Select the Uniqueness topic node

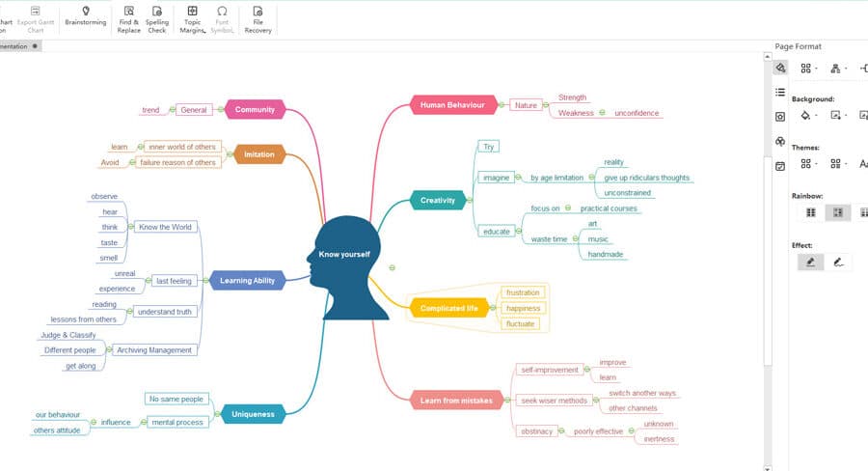(253, 414)
